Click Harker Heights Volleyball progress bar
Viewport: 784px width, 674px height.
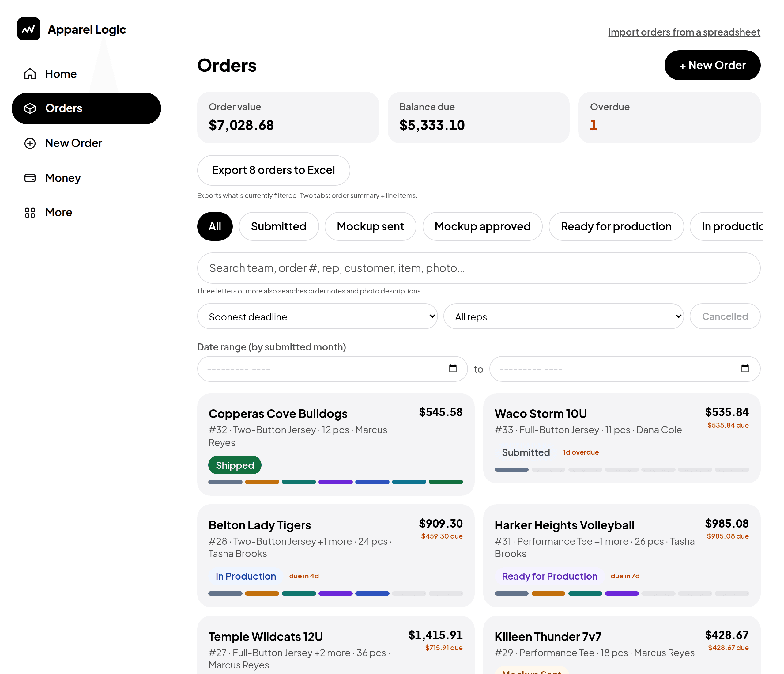click(x=622, y=593)
